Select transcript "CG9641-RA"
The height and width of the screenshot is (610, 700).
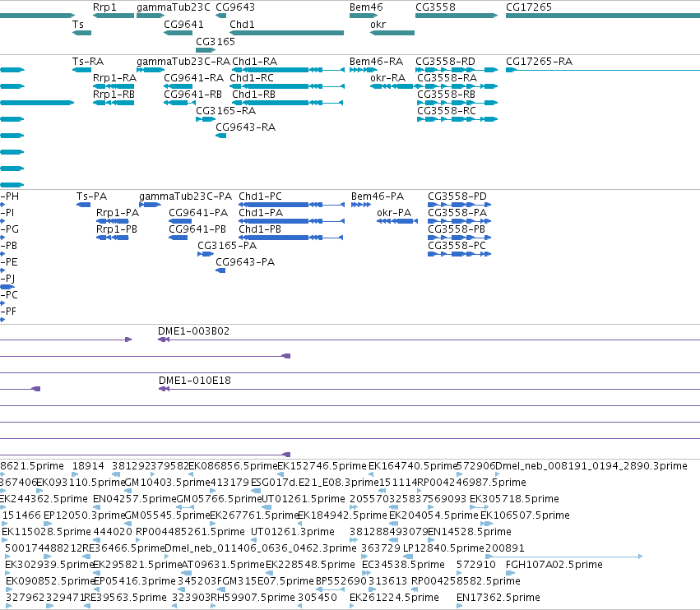194,77
